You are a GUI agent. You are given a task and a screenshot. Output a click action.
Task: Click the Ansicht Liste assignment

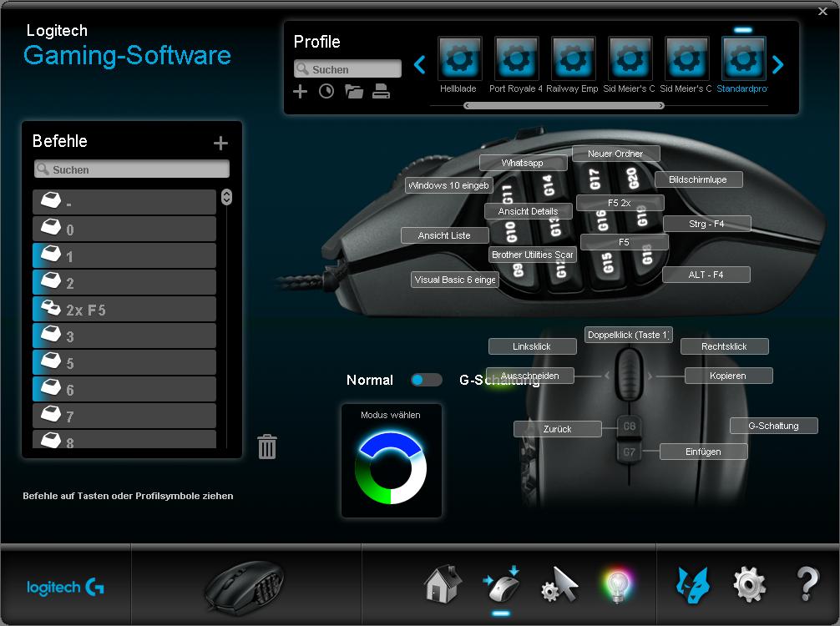pos(445,235)
